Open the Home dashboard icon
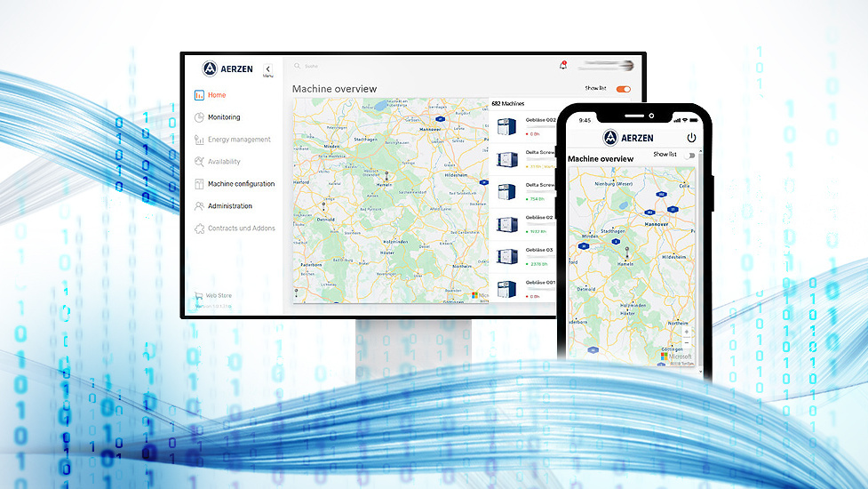The image size is (868, 489). point(199,95)
